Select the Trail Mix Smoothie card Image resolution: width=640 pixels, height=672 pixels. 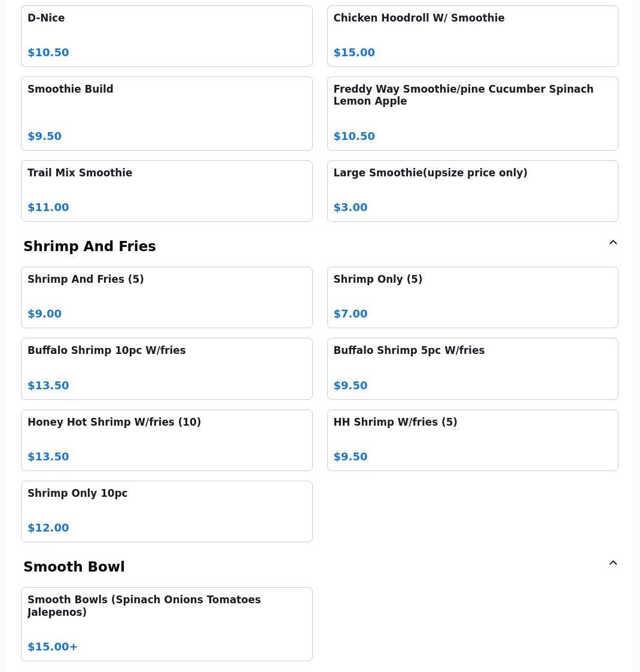coord(167,191)
